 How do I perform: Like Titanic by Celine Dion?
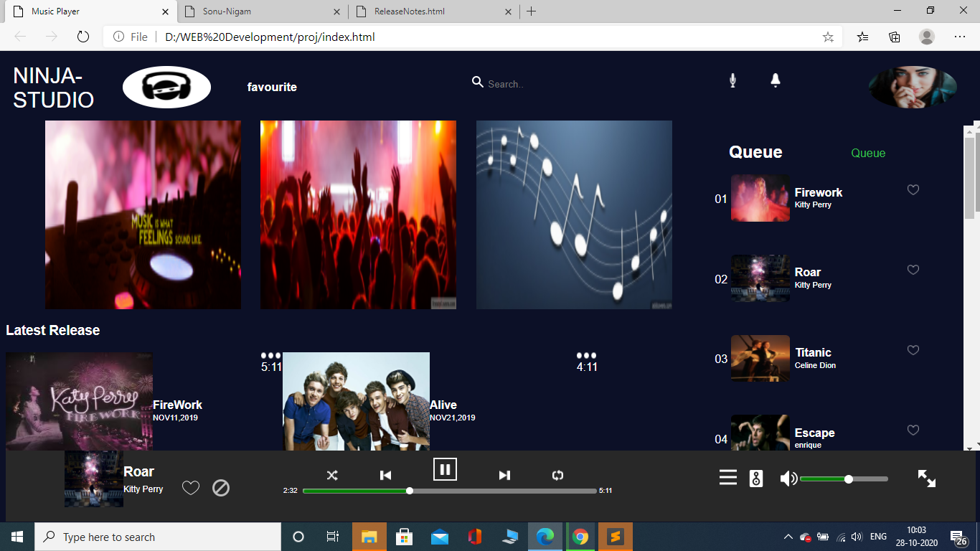tap(913, 350)
